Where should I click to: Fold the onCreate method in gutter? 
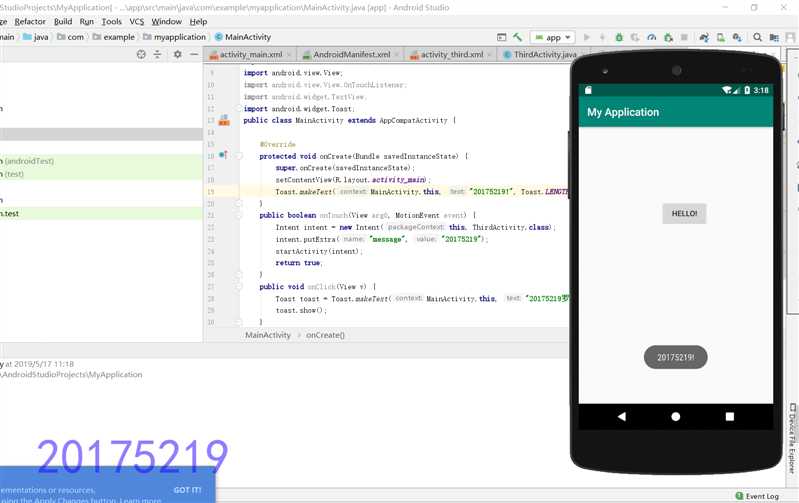point(238,156)
